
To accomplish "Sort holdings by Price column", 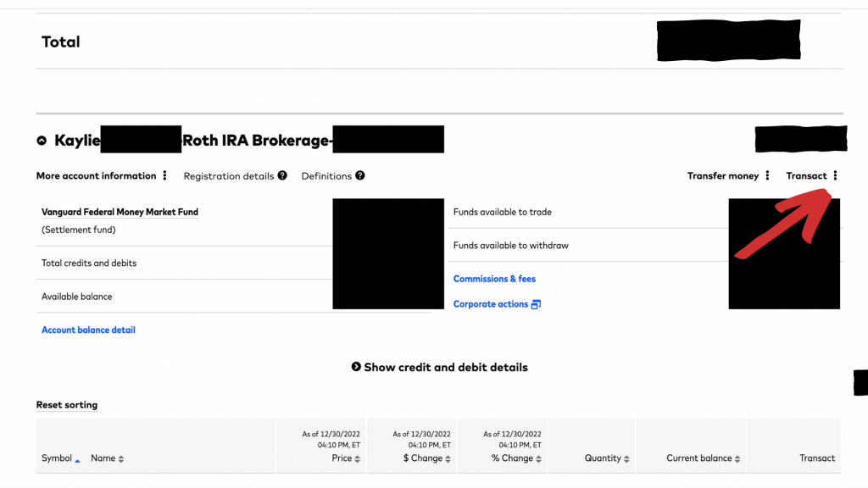I will coord(346,458).
